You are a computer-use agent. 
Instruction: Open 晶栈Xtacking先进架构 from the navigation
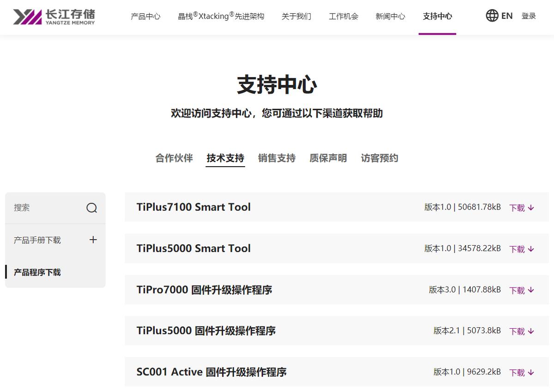pyautogui.click(x=220, y=15)
